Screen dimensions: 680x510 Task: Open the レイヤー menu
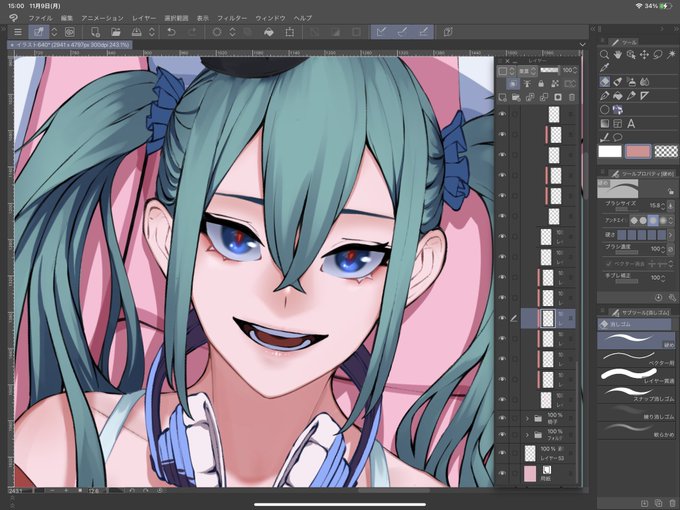click(x=144, y=18)
